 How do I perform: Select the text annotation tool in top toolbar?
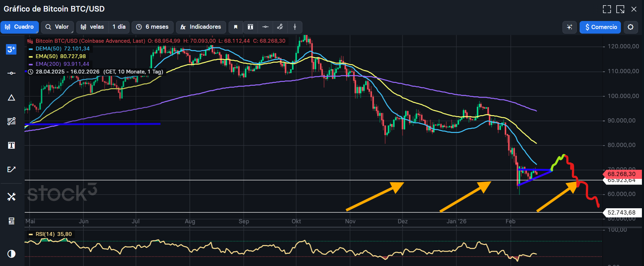250,27
